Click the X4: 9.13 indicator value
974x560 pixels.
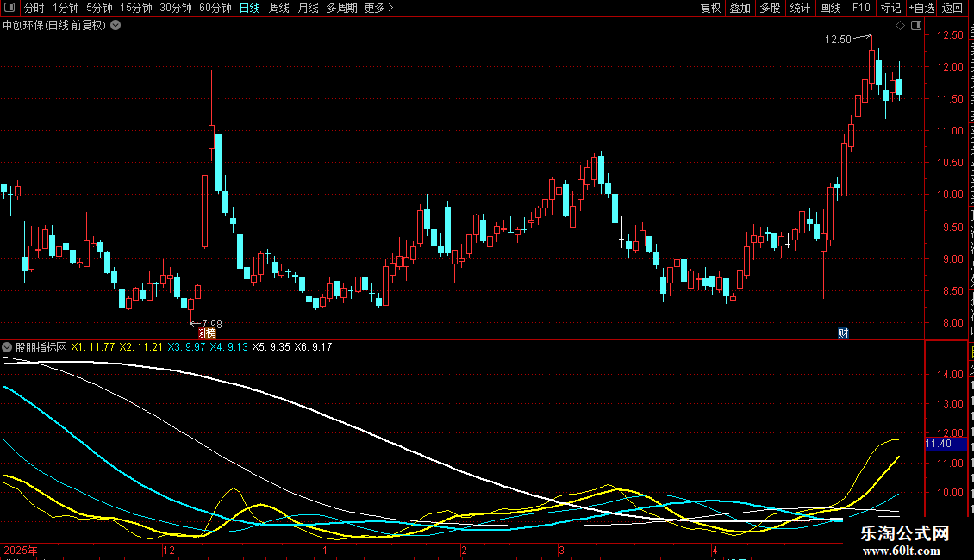coord(228,347)
